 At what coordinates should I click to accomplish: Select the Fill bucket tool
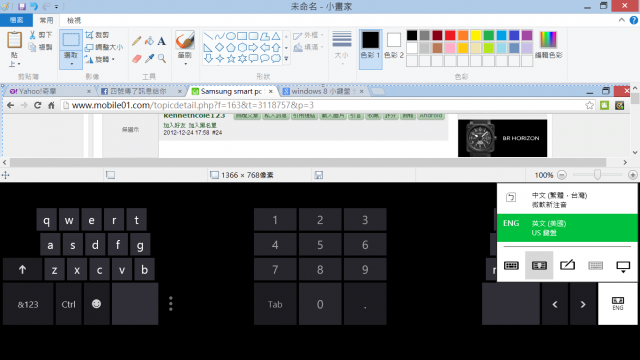149,41
